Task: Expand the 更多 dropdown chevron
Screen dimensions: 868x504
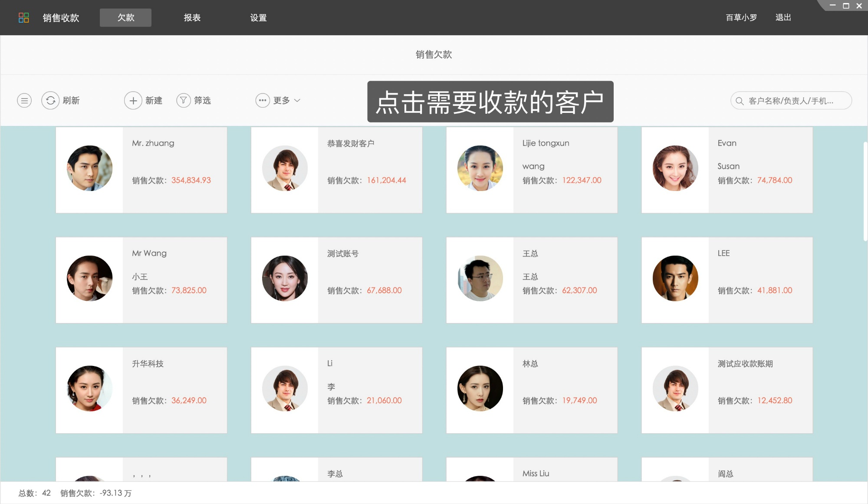Action: click(298, 100)
